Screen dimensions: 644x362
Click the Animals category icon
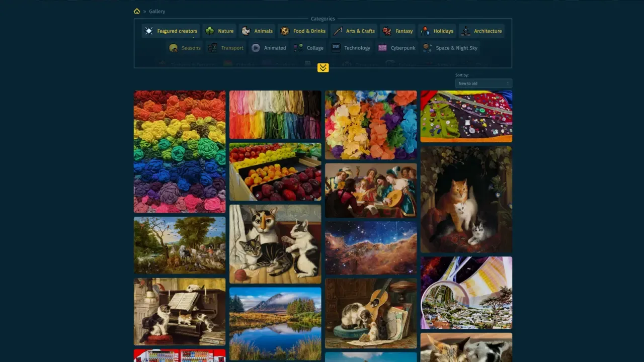(x=246, y=31)
